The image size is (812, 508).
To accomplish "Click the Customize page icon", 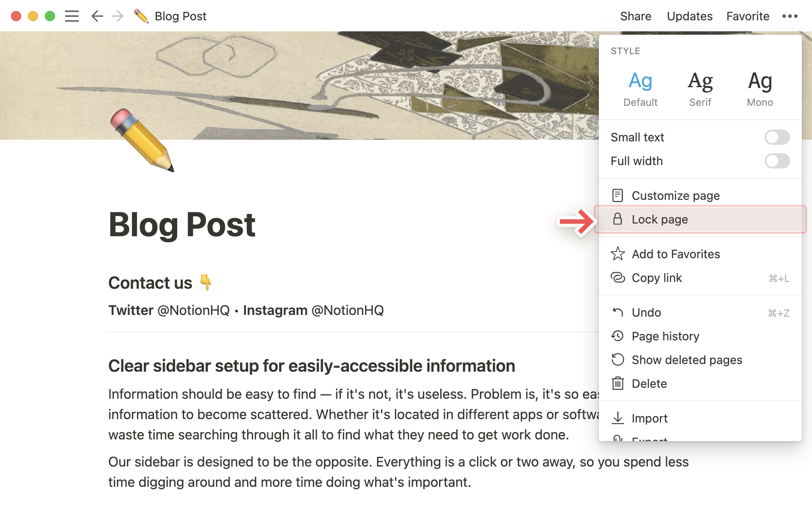I will click(617, 195).
